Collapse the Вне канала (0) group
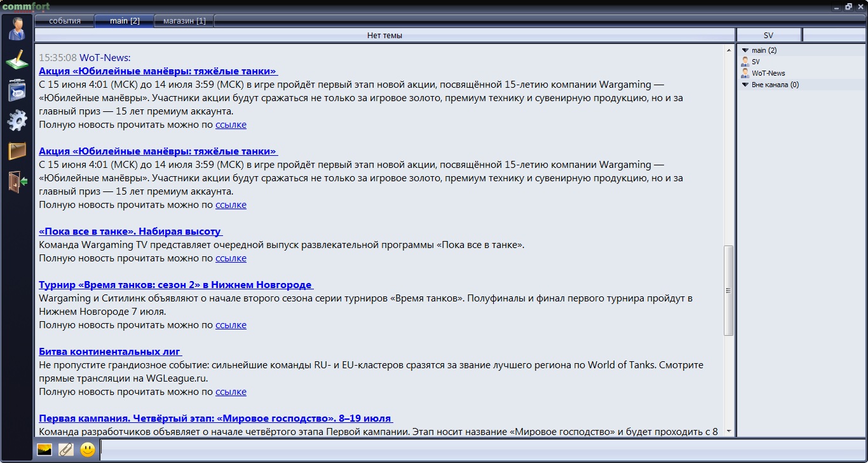The image size is (868, 463). click(745, 85)
